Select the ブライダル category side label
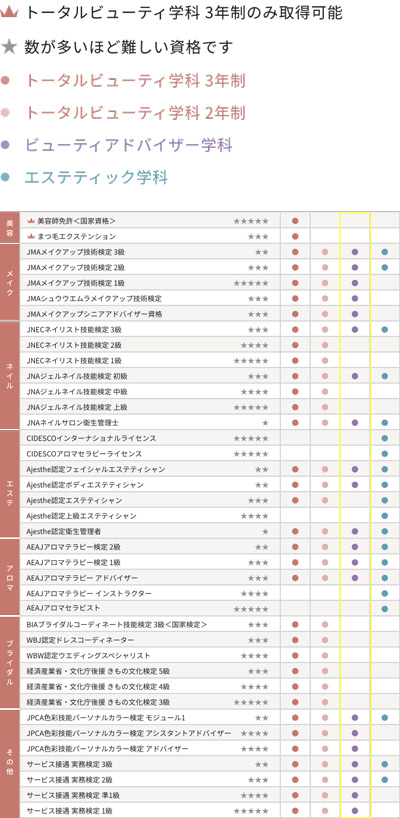The image size is (400, 818). point(10,663)
